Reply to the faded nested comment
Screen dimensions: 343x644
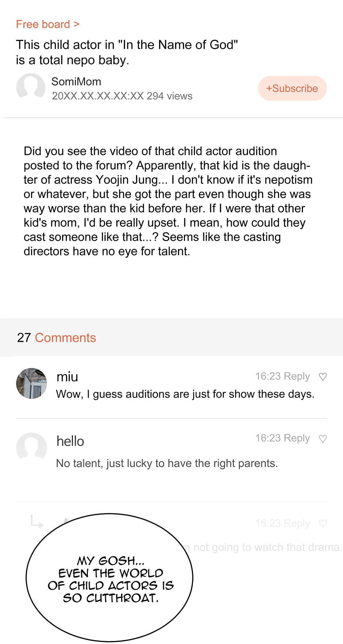coord(297,523)
